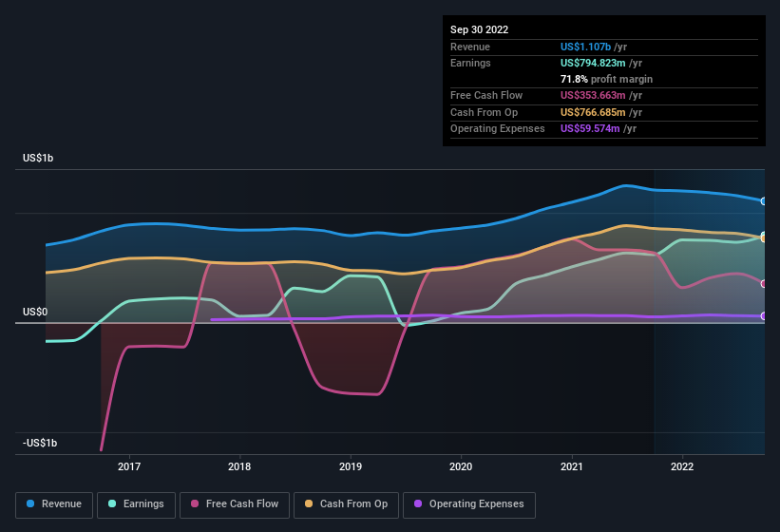The width and height of the screenshot is (780, 532).
Task: Toggle the Cash From Op legend button
Action: [x=346, y=504]
